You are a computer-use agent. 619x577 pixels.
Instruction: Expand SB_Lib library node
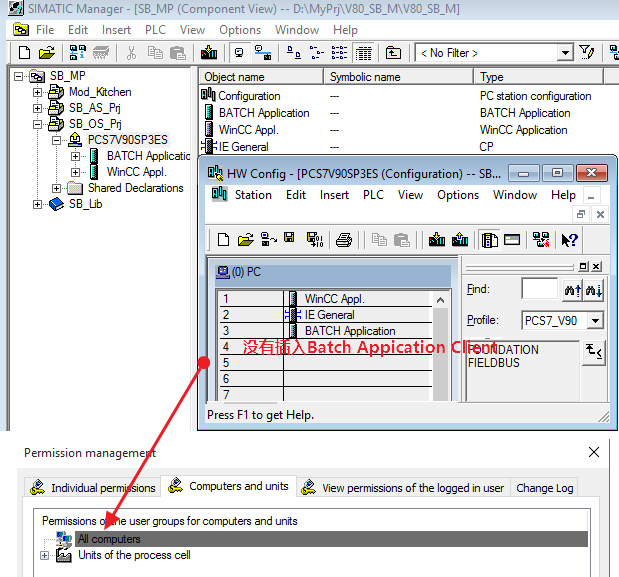(38, 204)
